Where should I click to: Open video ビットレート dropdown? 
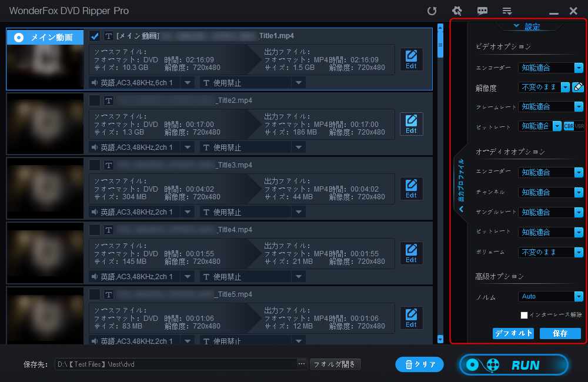(540, 126)
